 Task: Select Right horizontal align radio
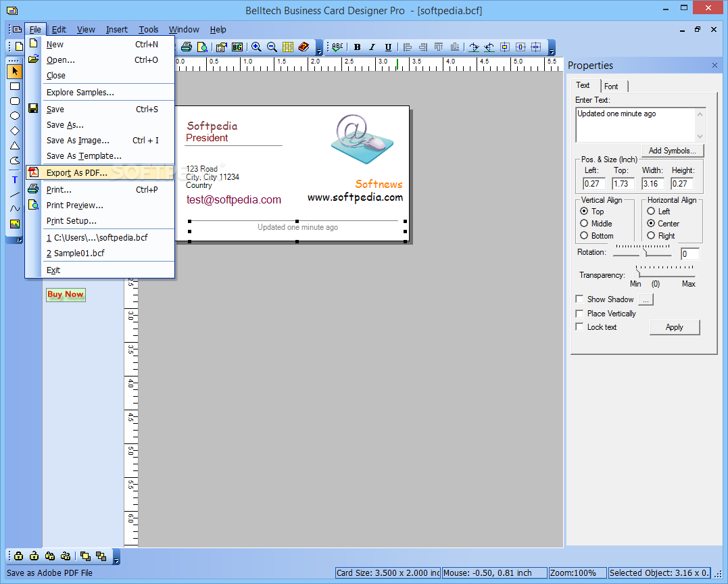coord(651,235)
